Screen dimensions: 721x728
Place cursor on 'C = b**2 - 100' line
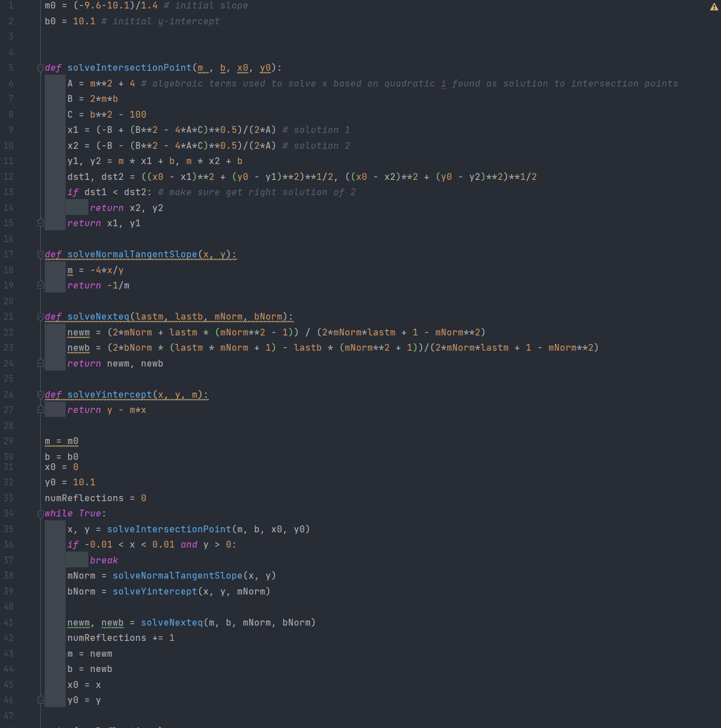pos(106,115)
